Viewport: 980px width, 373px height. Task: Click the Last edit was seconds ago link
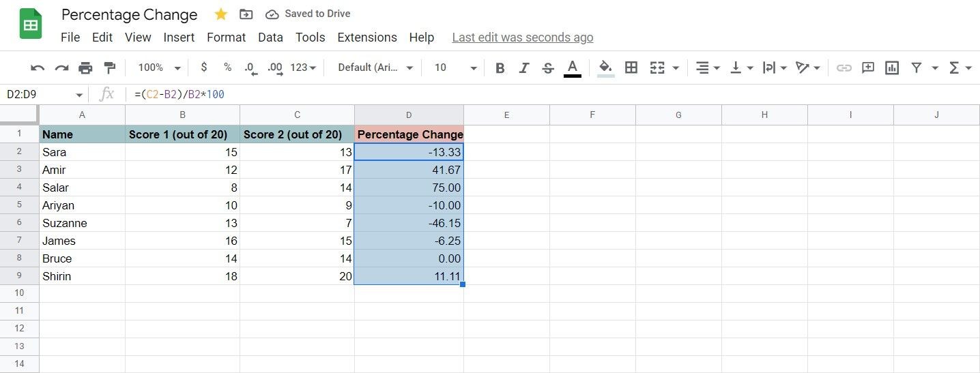[x=523, y=38]
